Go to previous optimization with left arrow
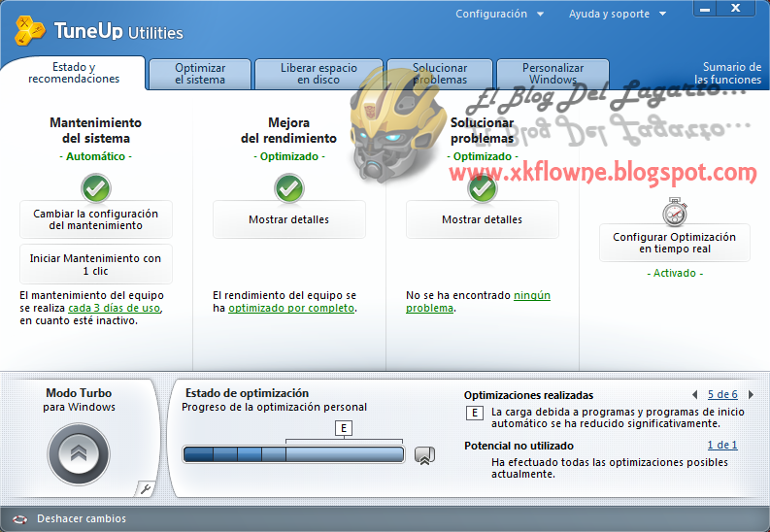This screenshot has width=770, height=532. point(694,394)
